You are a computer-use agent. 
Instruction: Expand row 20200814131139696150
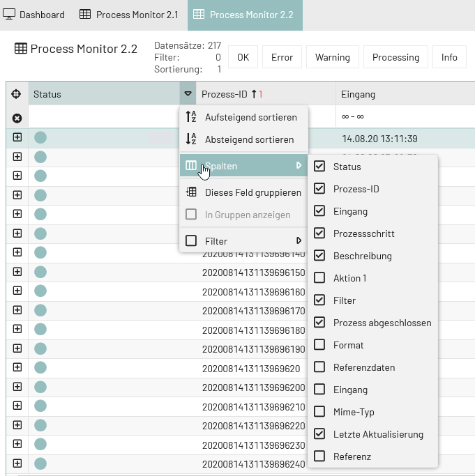tap(17, 271)
